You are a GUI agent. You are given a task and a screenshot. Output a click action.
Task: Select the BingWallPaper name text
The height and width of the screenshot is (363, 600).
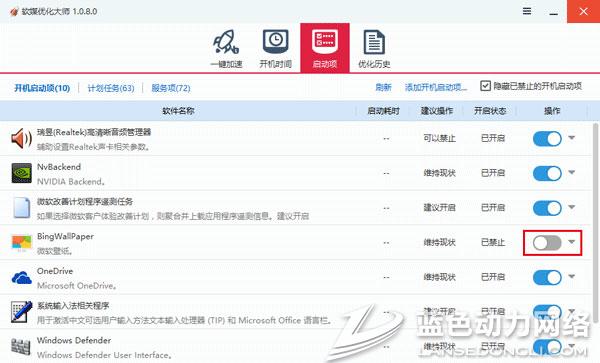65,236
